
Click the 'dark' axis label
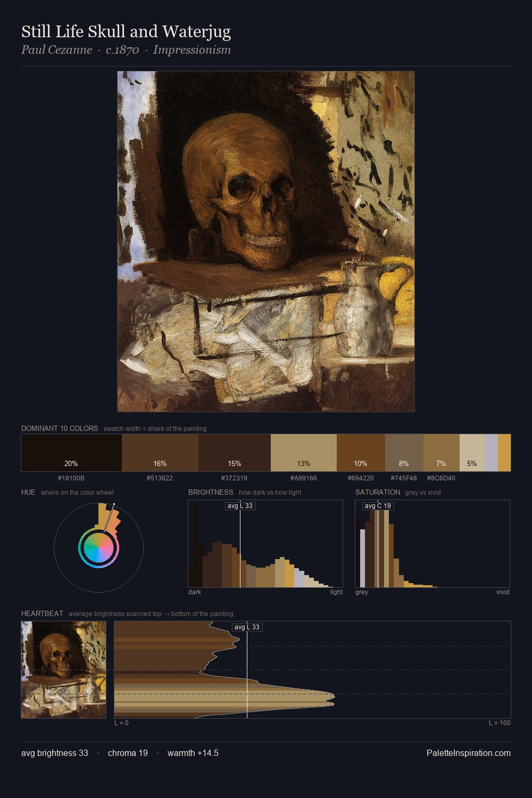coord(195,592)
